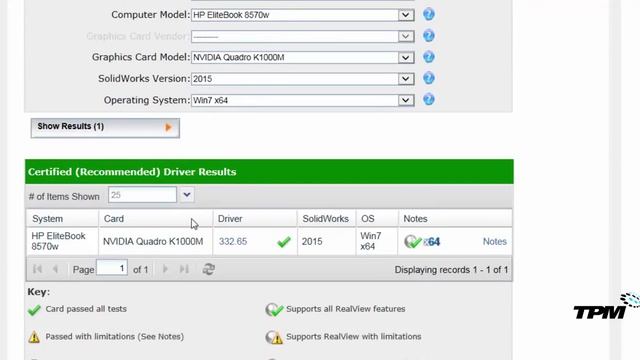Open the # of Items Shown dropdown arrow
Viewport: 640px width, 360px height.
pyautogui.click(x=187, y=195)
